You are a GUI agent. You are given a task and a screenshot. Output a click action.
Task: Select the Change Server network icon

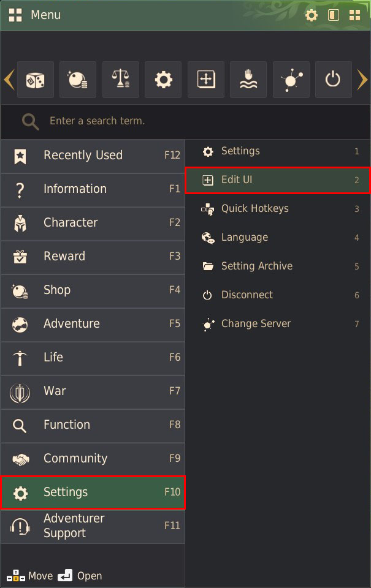[291, 80]
